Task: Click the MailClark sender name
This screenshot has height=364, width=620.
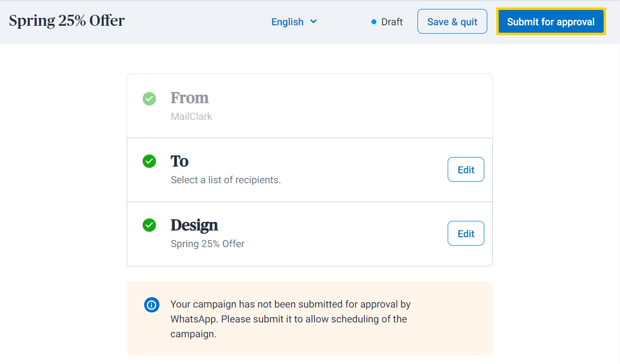Action: pyautogui.click(x=191, y=116)
